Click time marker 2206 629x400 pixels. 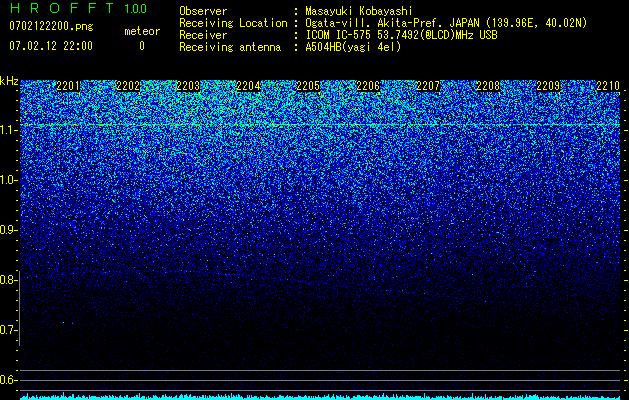[x=368, y=86]
